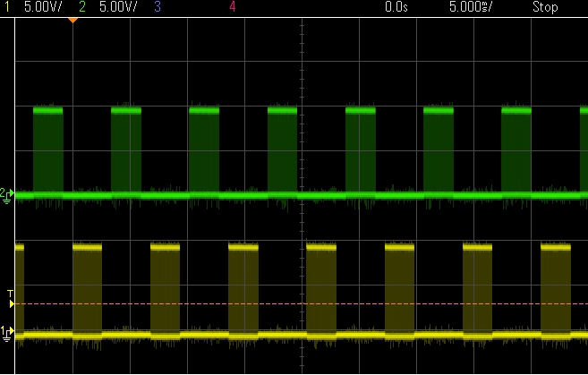The image size is (588, 375).
Task: Click the 0.0s time delay readout
Action: 396,7
